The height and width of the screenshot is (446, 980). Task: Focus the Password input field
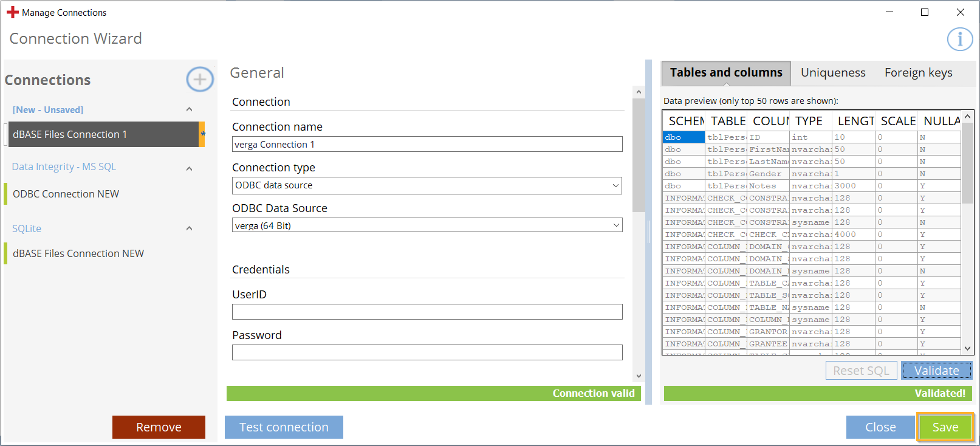(x=427, y=352)
